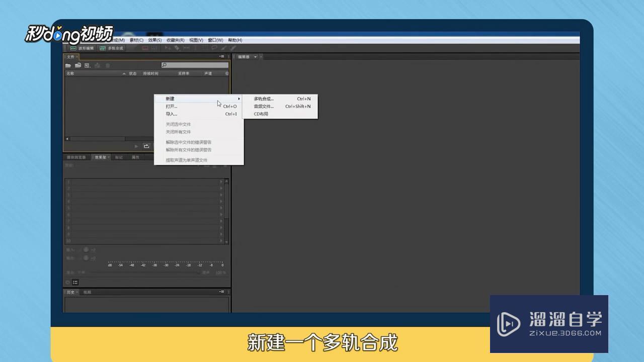Switch to the 视频 tab
This screenshot has width=644, height=362.
coord(87,292)
